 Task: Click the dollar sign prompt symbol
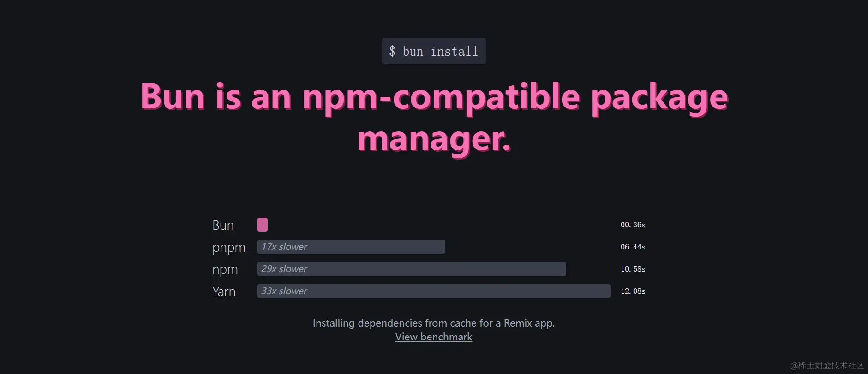coord(392,51)
